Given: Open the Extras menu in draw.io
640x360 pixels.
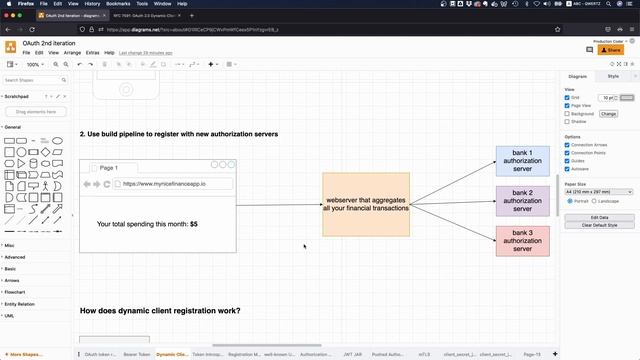Looking at the screenshot, I should pyautogui.click(x=93, y=53).
